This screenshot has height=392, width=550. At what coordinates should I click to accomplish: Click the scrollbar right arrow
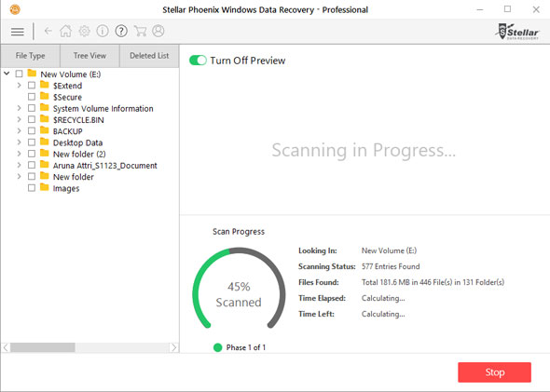coord(173,347)
